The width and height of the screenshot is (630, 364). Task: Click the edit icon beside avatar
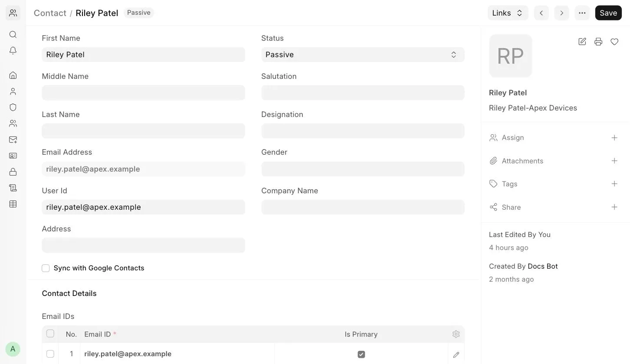(582, 42)
